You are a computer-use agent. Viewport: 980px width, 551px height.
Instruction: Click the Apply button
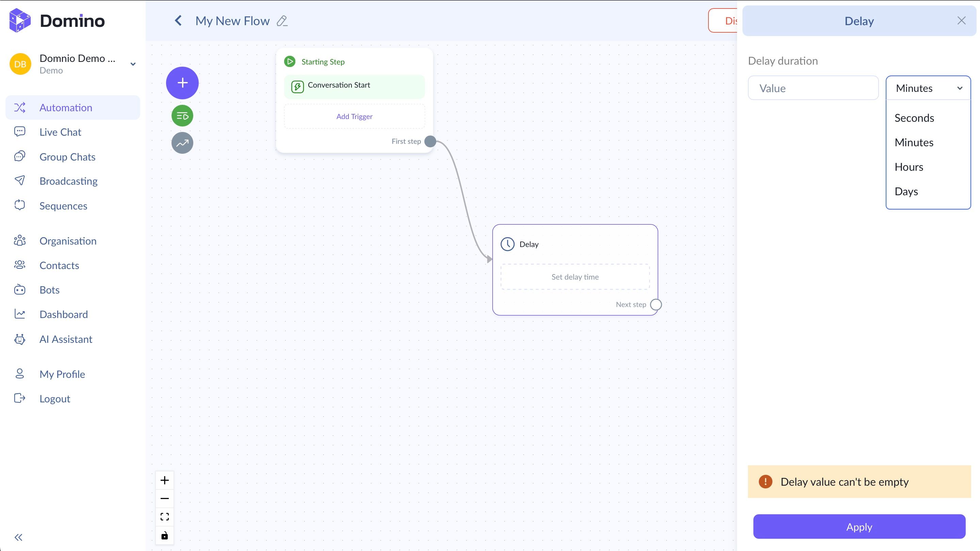click(859, 527)
